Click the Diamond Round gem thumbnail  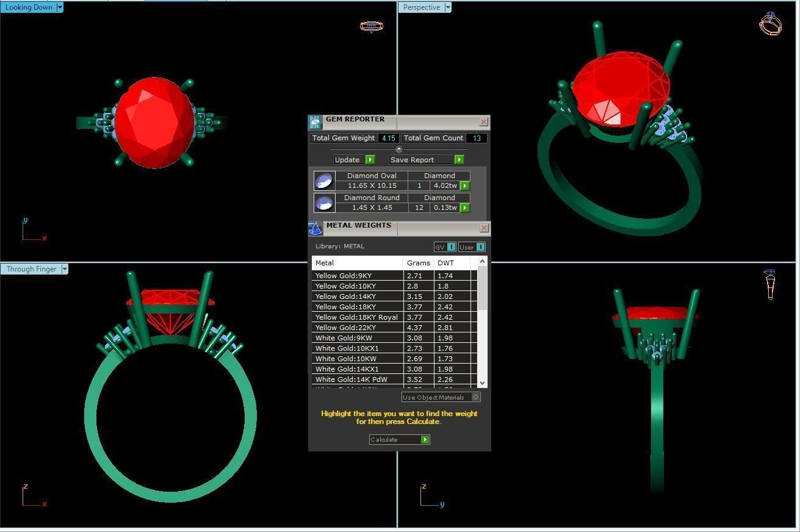pyautogui.click(x=324, y=203)
